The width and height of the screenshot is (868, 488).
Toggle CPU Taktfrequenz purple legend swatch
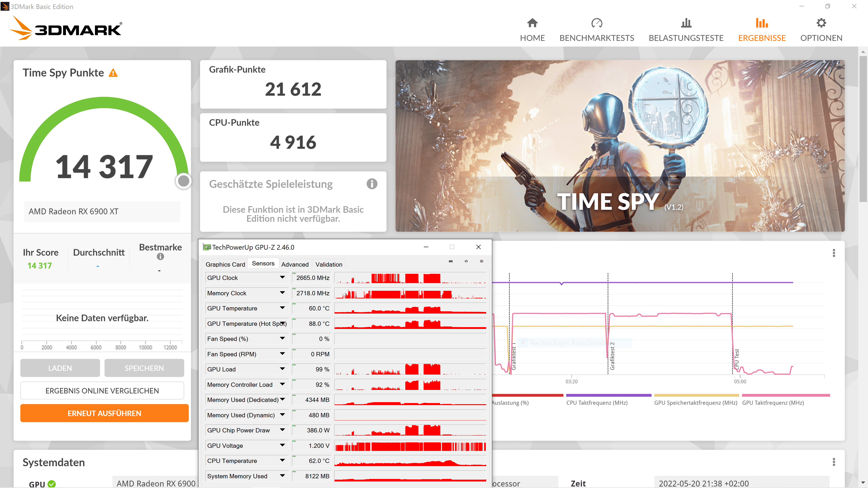coord(609,395)
